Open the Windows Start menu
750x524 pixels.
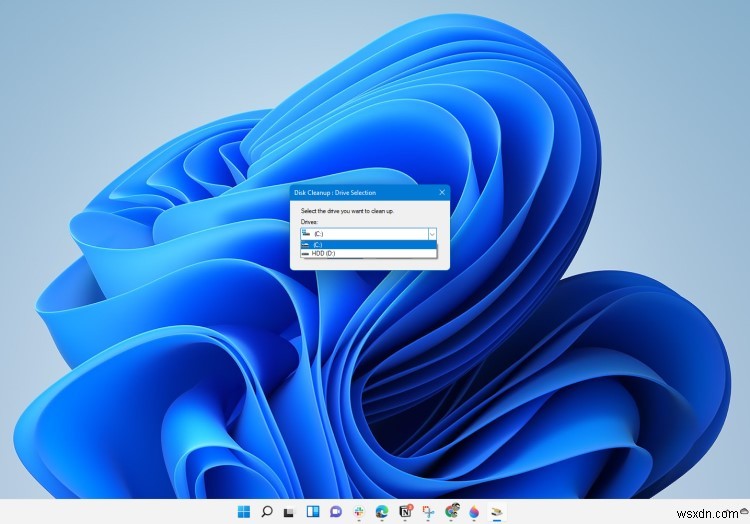(x=243, y=512)
